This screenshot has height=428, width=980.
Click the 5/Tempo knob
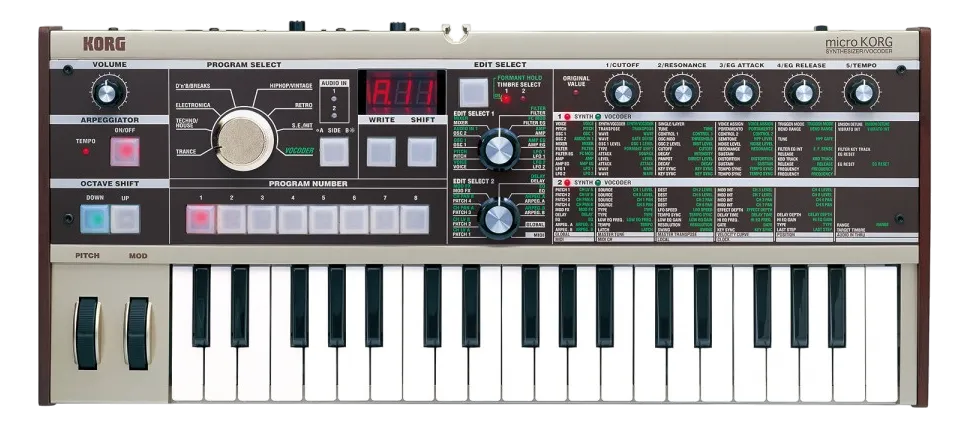[x=863, y=93]
